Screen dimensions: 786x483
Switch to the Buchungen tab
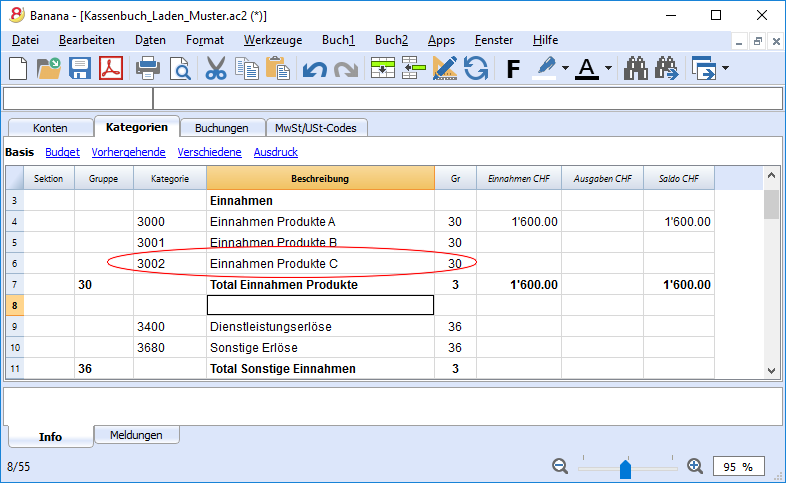tap(222, 128)
